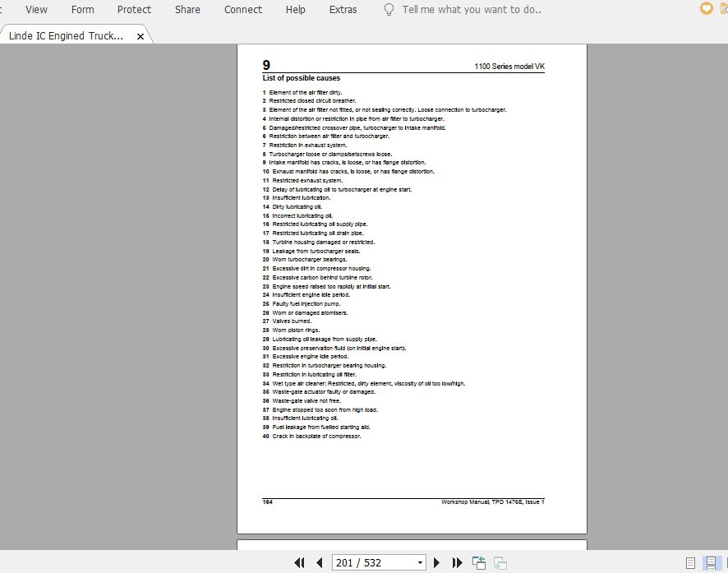Viewport: 728px width, 573px height.
Task: Expand the page number dropdown arrow
Action: coord(420,563)
